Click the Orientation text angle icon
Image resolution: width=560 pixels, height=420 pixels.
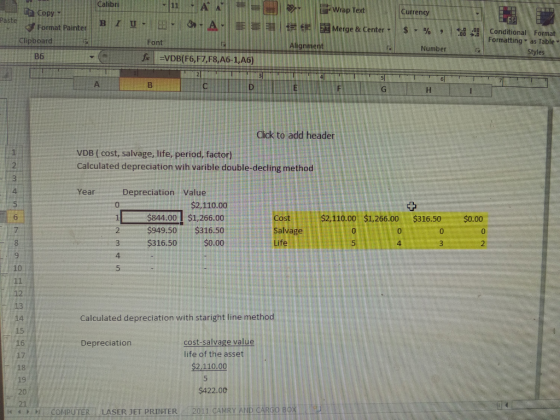(292, 8)
